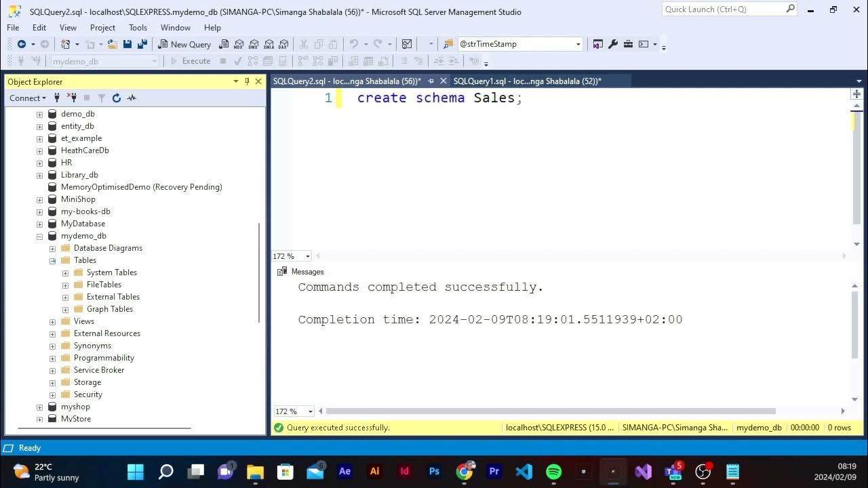Screen dimensions: 868x488
Task: Open the Project menu
Action: [102, 28]
